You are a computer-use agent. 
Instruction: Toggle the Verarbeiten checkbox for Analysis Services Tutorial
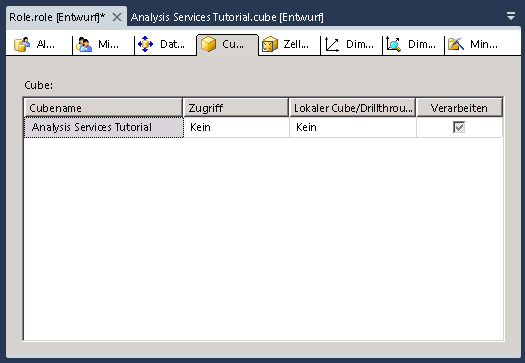pos(459,127)
